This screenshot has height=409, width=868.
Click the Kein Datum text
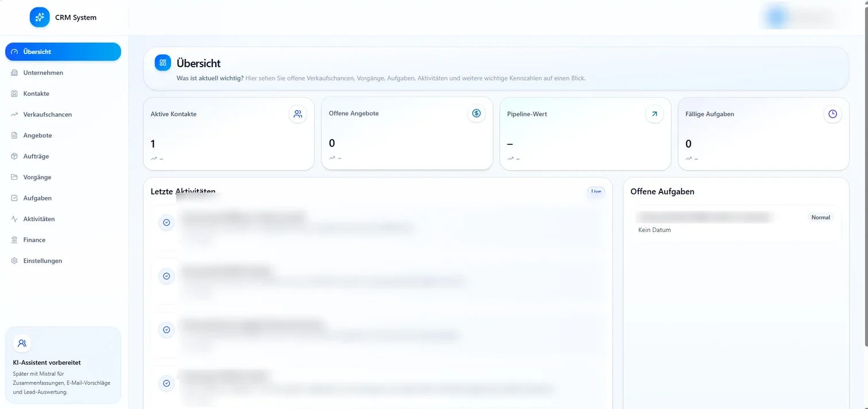(654, 230)
